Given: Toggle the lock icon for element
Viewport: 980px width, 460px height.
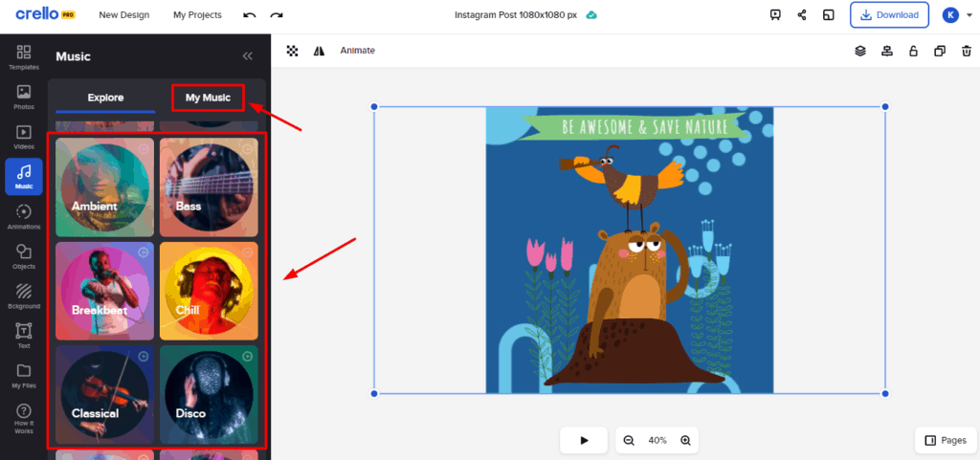Looking at the screenshot, I should [914, 51].
